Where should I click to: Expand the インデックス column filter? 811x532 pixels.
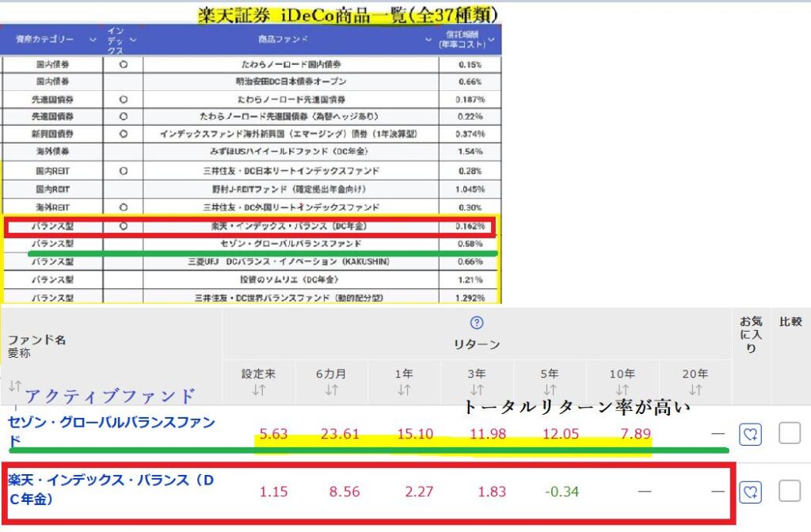[133, 39]
